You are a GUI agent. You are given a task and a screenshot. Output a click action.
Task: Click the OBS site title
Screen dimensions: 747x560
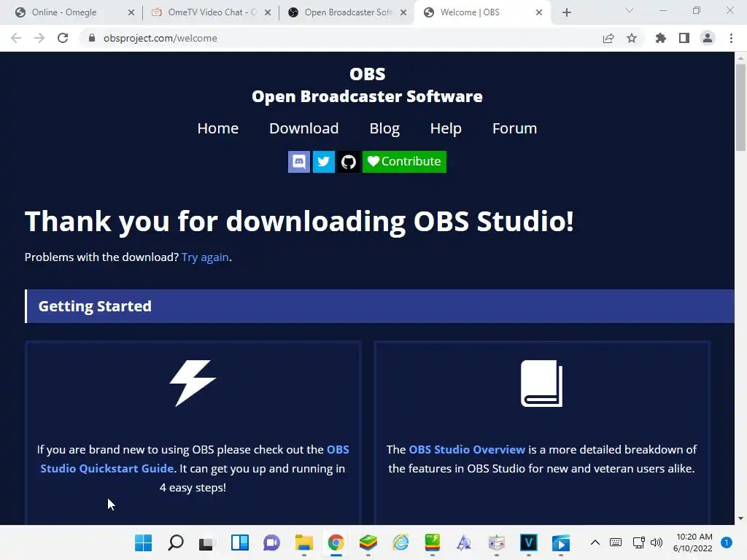[368, 74]
